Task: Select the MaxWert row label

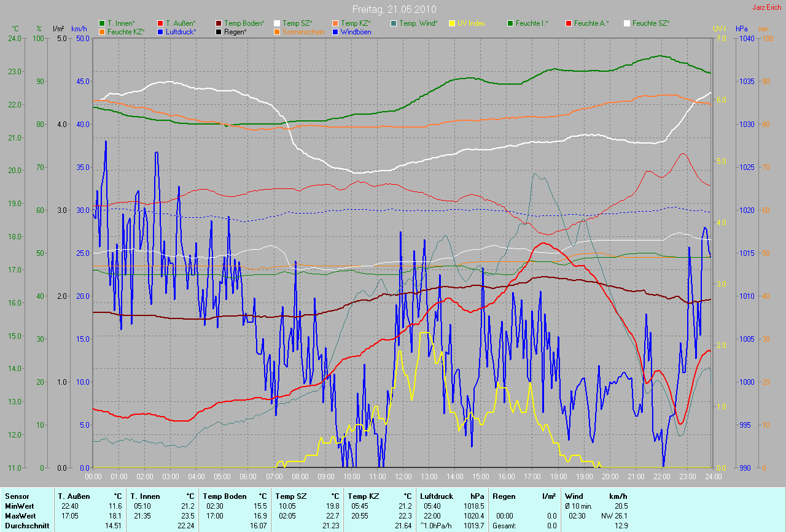Action: tap(20, 515)
